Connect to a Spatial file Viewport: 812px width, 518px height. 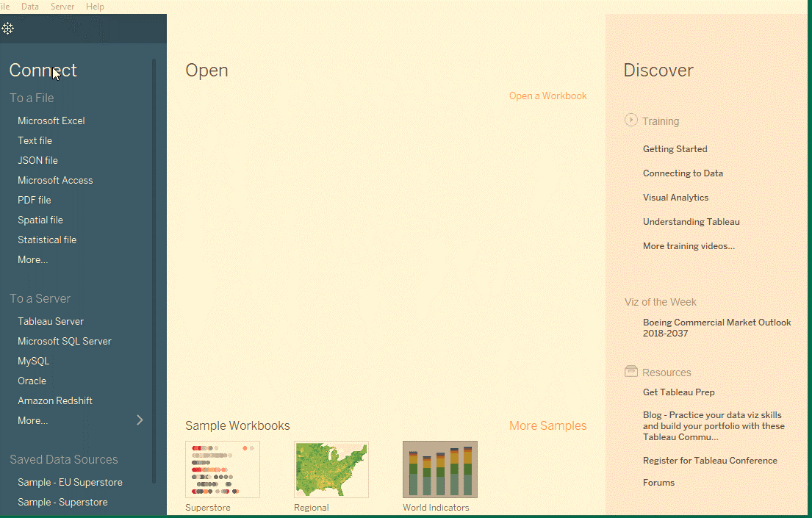point(40,220)
